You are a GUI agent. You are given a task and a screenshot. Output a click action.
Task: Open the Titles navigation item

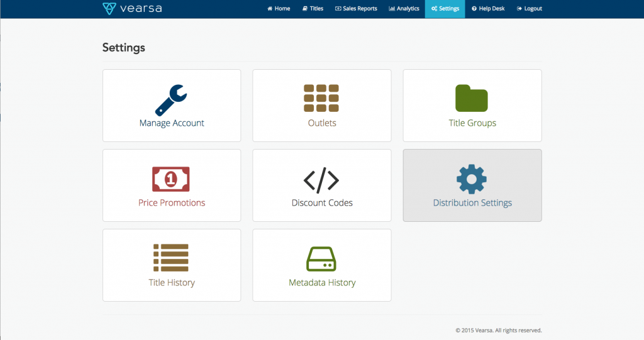coord(313,9)
